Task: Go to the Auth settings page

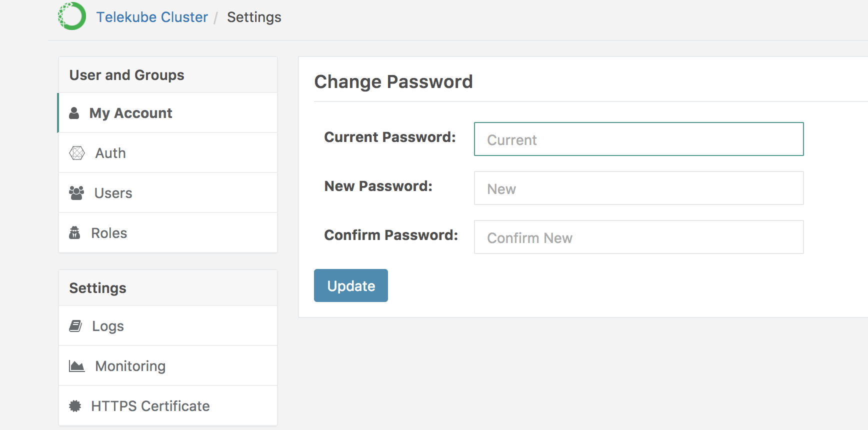Action: [110, 153]
